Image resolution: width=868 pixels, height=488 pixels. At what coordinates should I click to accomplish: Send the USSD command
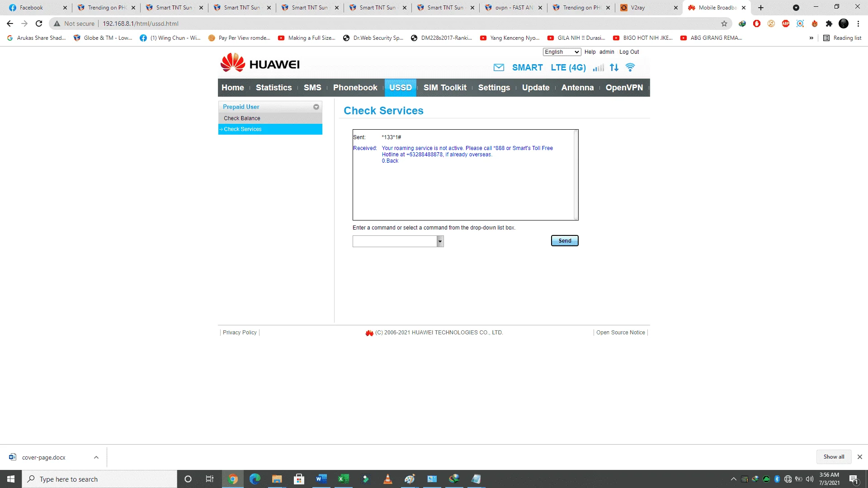coord(565,241)
